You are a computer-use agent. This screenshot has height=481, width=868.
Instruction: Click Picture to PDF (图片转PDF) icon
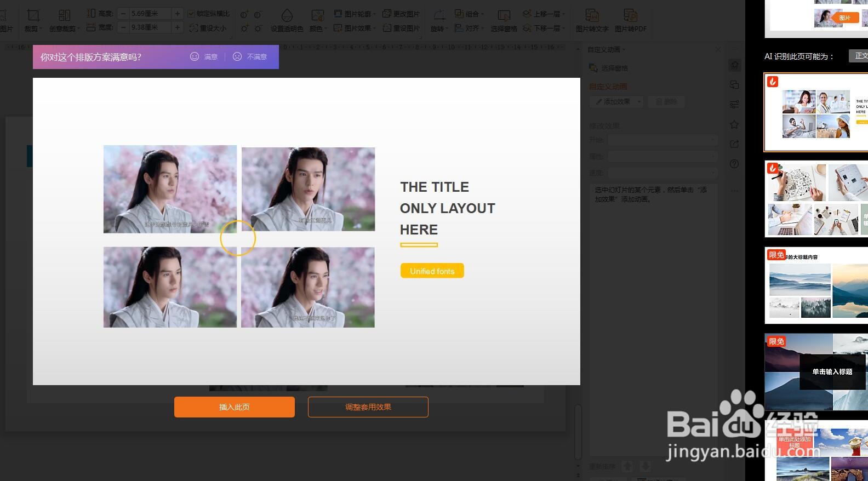pyautogui.click(x=630, y=15)
